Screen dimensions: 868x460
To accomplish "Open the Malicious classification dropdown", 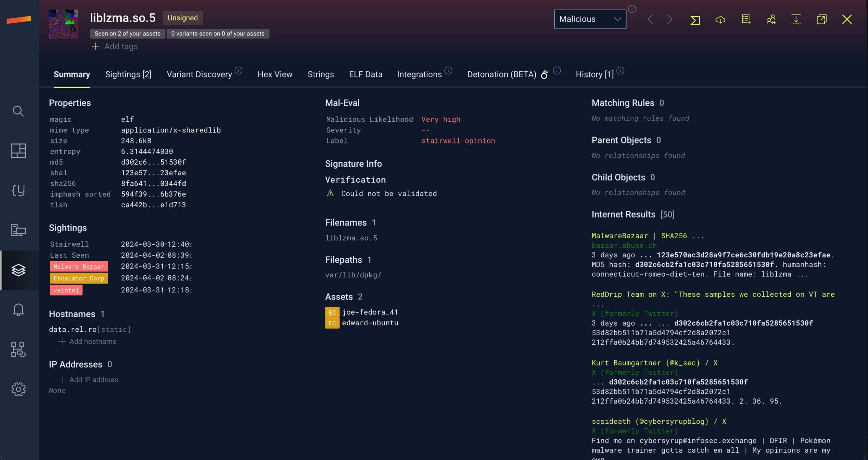I will pyautogui.click(x=590, y=19).
